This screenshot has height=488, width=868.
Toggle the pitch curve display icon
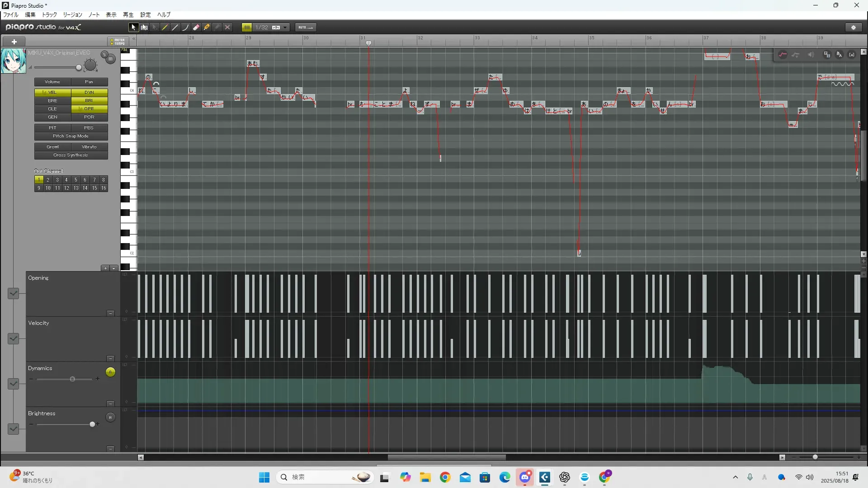coord(783,55)
